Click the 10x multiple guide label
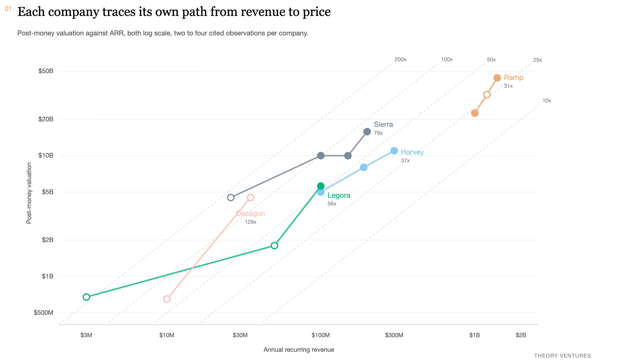Viewport: 617px width, 364px height. (x=546, y=100)
